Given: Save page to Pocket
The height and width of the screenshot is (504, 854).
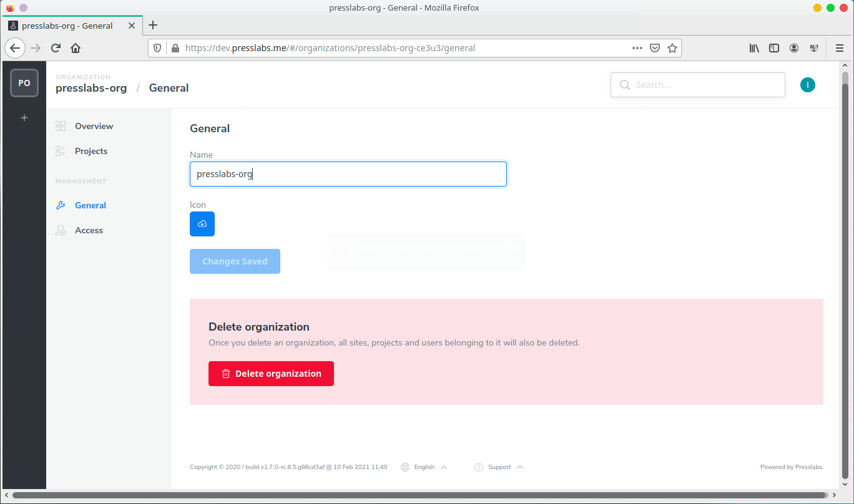Looking at the screenshot, I should (655, 48).
